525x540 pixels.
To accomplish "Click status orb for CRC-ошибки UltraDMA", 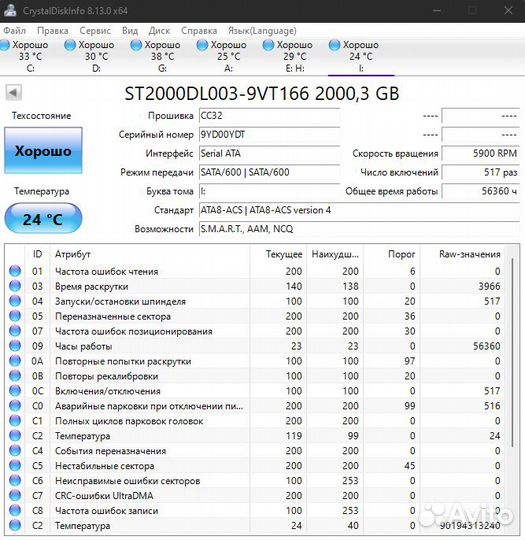I will pos(15,496).
